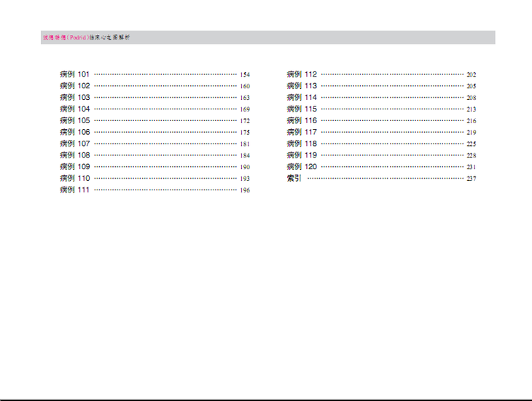
Task: Click the 病例 102 contents entry
Action: pos(74,86)
